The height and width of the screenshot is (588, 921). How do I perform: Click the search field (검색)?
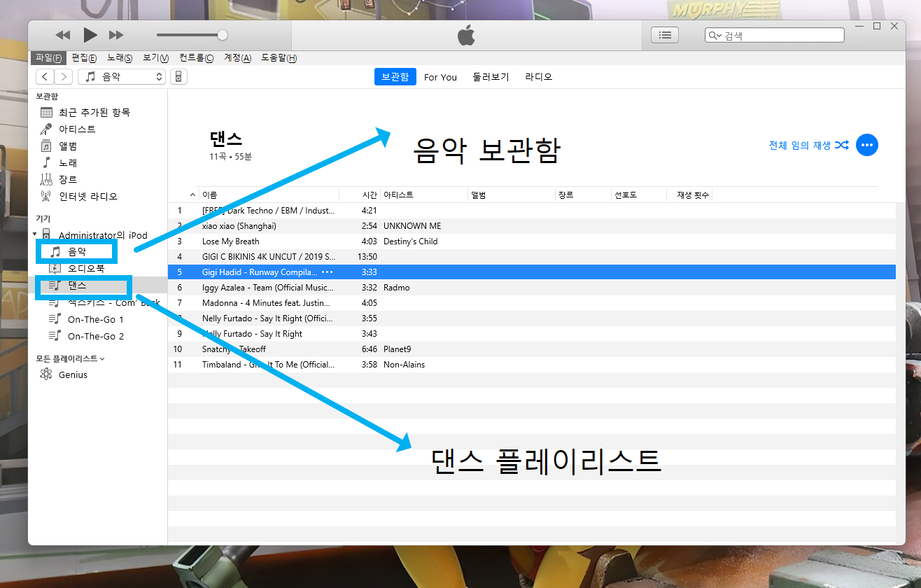pos(775,36)
